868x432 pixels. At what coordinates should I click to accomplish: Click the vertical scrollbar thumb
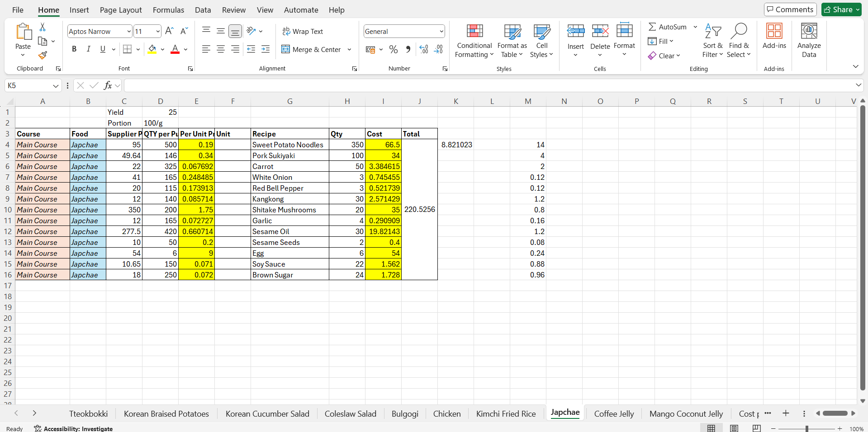click(863, 248)
